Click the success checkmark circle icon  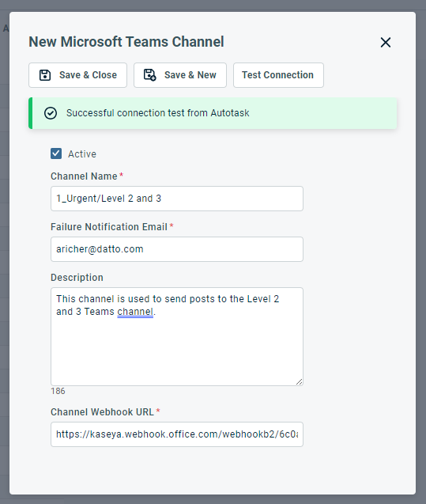coord(51,113)
